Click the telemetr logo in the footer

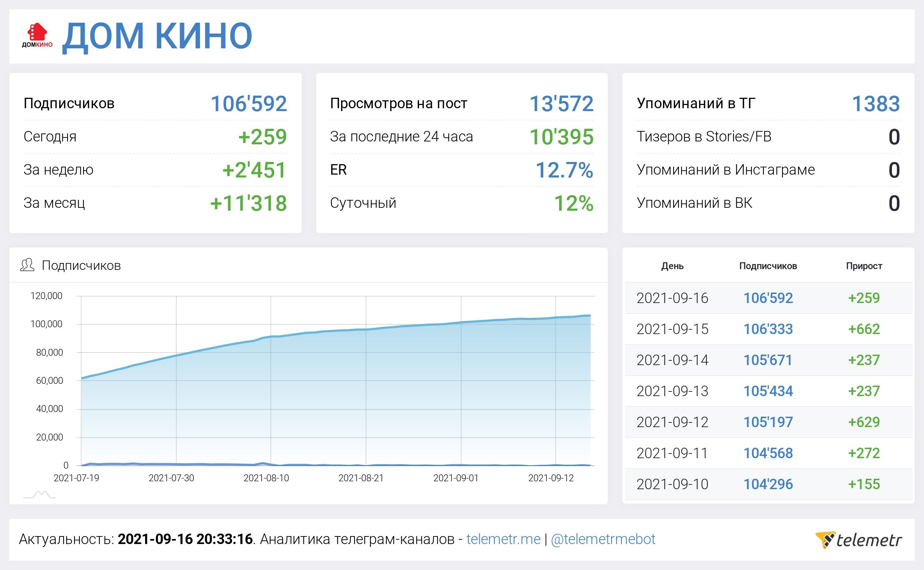click(858, 540)
